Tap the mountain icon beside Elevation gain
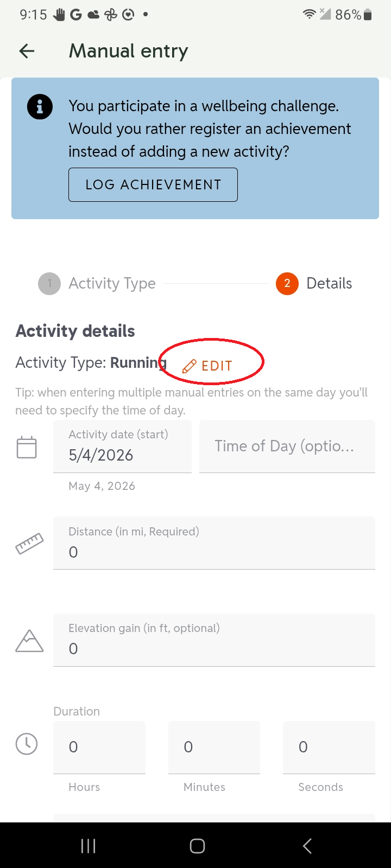 [x=29, y=641]
